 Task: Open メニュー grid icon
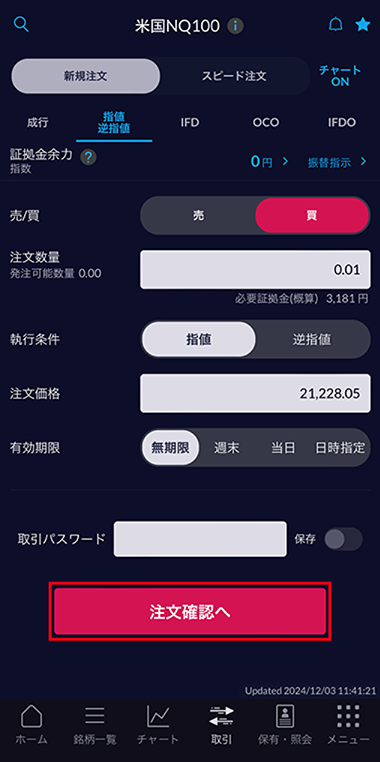pyautogui.click(x=348, y=726)
